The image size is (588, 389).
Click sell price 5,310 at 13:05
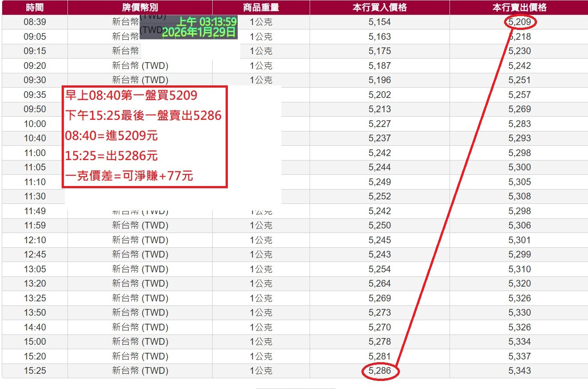tap(520, 269)
